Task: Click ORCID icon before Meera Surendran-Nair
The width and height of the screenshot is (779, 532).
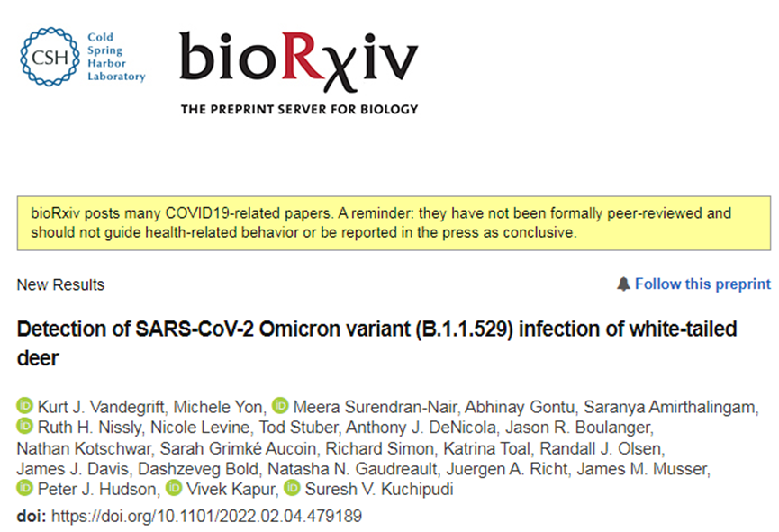Action: [279, 408]
